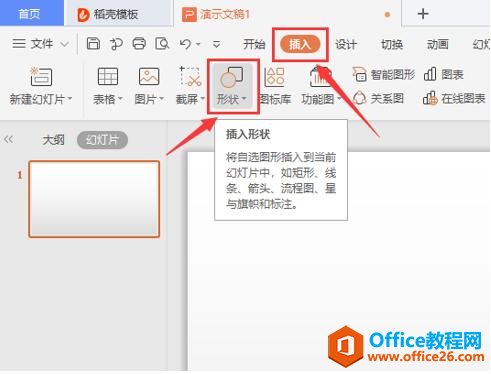The height and width of the screenshot is (374, 491).
Task: Click the Print Preview icon
Action: (x=162, y=44)
